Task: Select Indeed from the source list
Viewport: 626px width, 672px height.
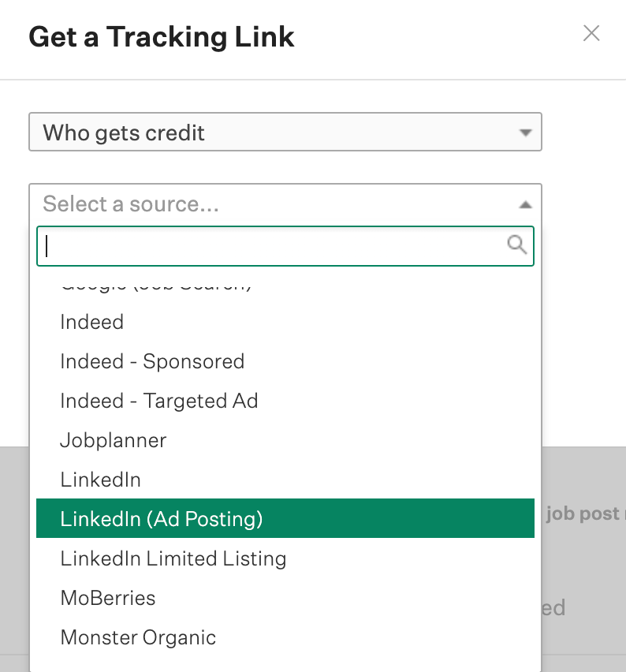Action: pos(285,322)
